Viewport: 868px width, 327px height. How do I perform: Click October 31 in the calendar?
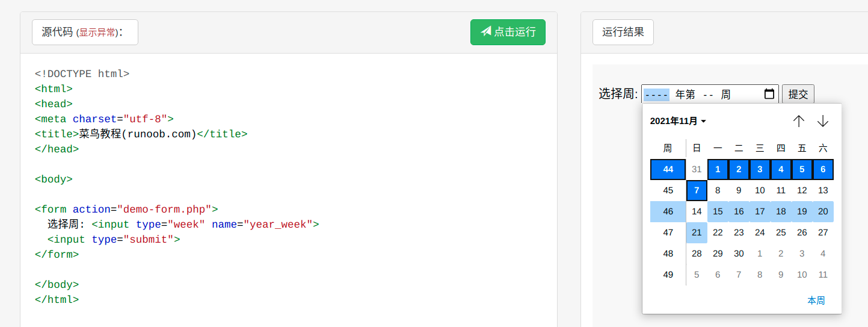pos(697,170)
